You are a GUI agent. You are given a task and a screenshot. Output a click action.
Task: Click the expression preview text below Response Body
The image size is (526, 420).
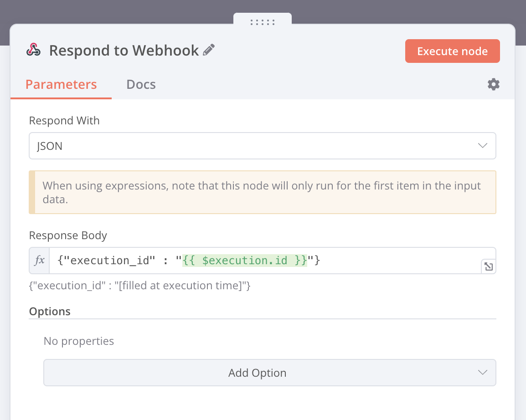pos(139,286)
